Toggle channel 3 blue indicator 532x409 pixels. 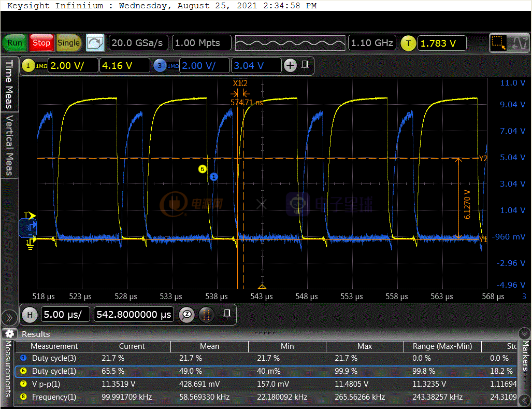(x=160, y=66)
